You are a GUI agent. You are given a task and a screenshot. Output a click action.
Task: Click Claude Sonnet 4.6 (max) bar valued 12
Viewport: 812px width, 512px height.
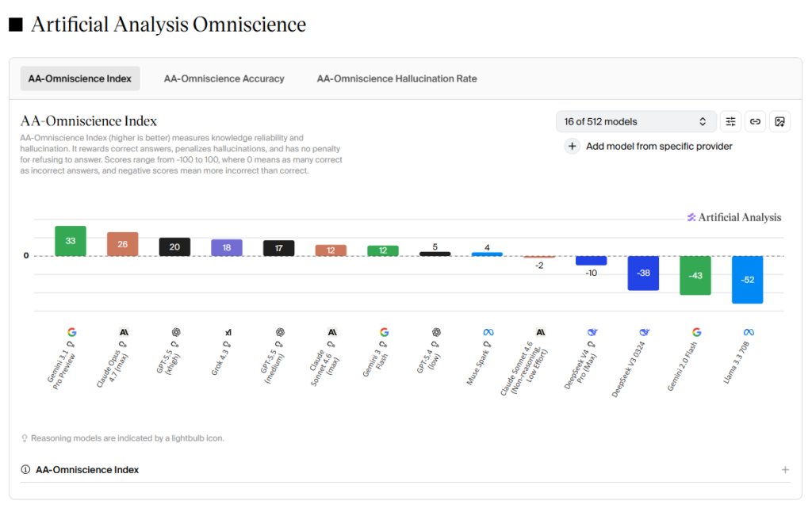click(x=331, y=250)
